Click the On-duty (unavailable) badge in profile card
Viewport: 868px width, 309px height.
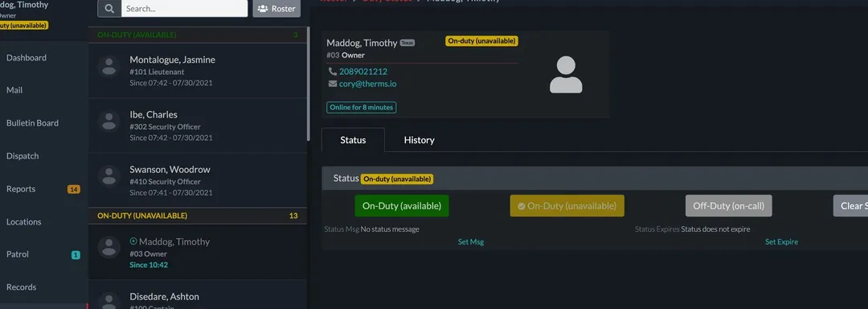click(x=481, y=41)
